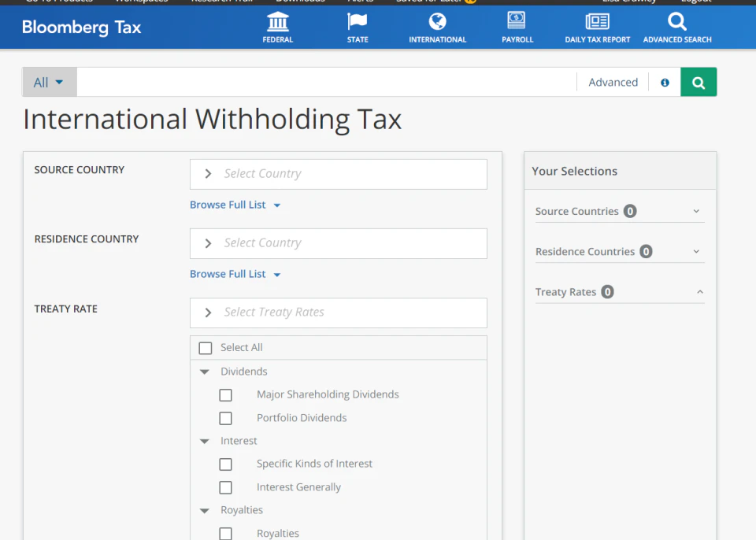Check Major Shareholding Dividends
756x540 pixels.
226,394
